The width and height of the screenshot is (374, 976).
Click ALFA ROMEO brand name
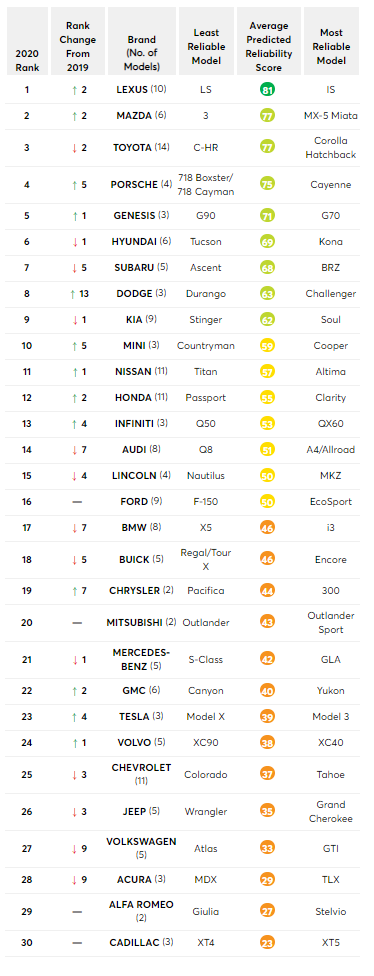coord(141,904)
